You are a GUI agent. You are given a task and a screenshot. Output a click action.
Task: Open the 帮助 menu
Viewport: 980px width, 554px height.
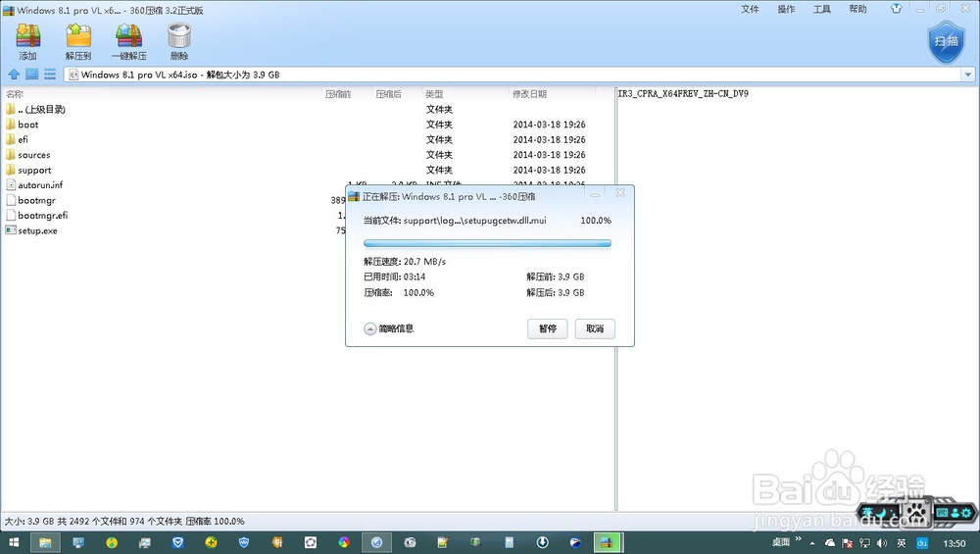(857, 9)
